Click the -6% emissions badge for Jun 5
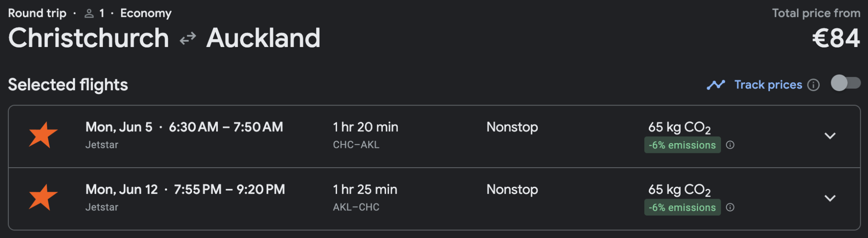The width and height of the screenshot is (868, 238). (682, 145)
